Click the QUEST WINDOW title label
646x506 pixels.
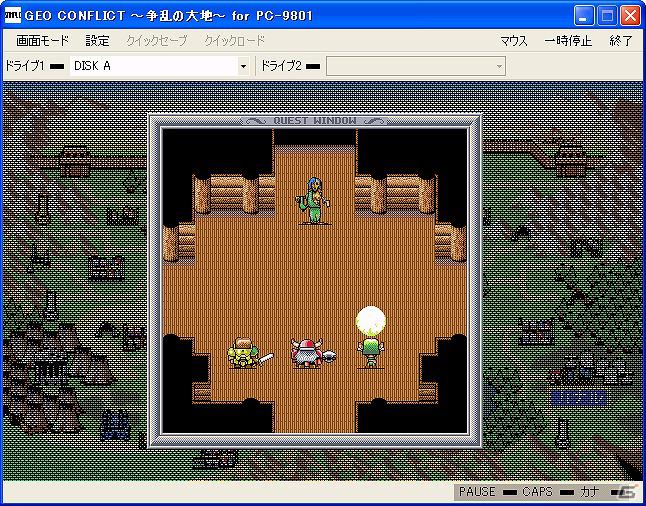point(315,121)
